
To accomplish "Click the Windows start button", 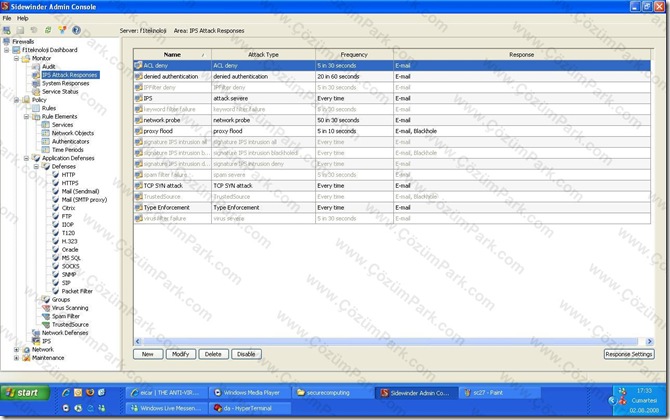I will click(25, 393).
